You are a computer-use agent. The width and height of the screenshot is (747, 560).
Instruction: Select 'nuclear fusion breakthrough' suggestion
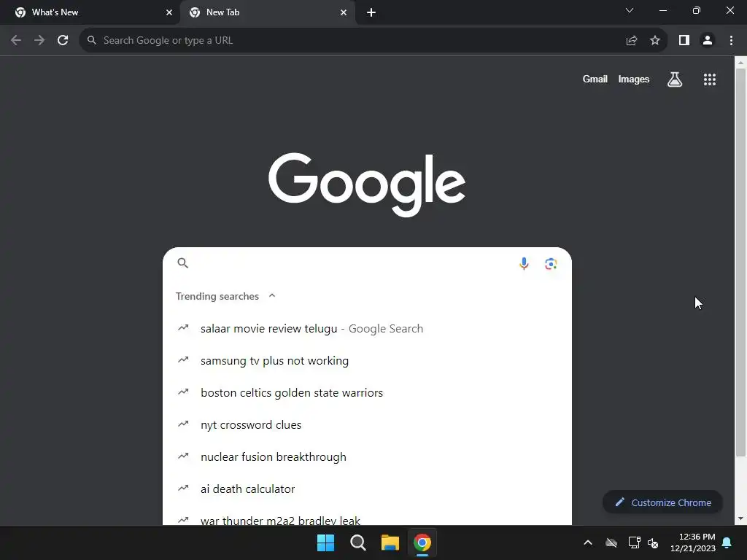click(x=368, y=456)
